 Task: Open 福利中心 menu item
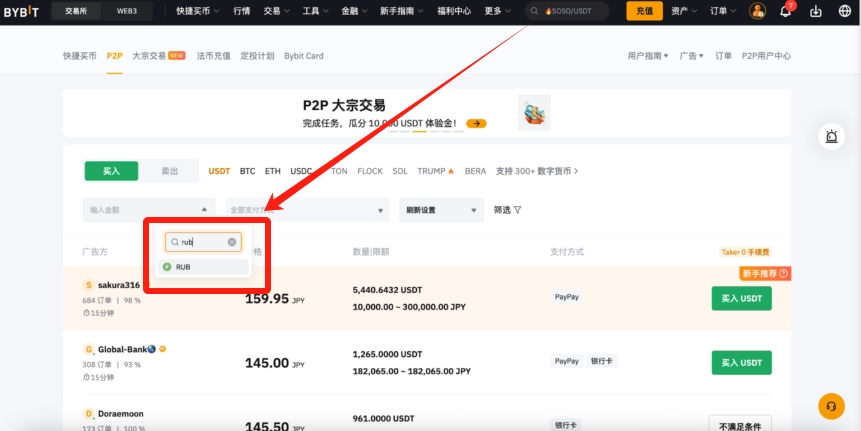coord(454,11)
